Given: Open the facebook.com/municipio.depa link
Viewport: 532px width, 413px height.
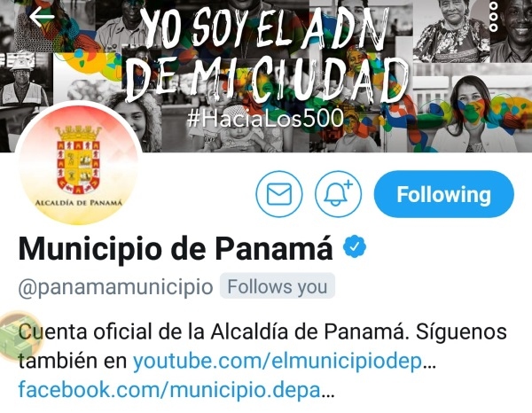Looking at the screenshot, I should click(x=169, y=390).
